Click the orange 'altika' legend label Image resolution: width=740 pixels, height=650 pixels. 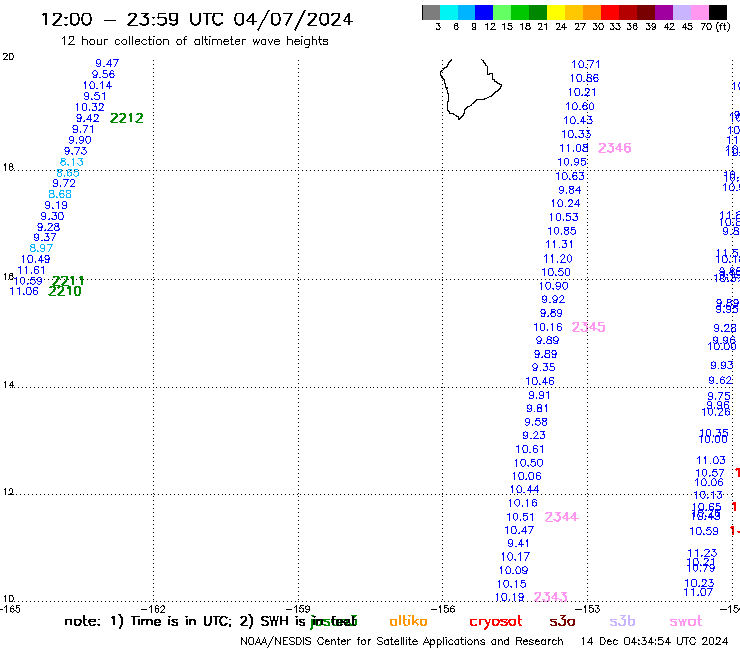408,621
